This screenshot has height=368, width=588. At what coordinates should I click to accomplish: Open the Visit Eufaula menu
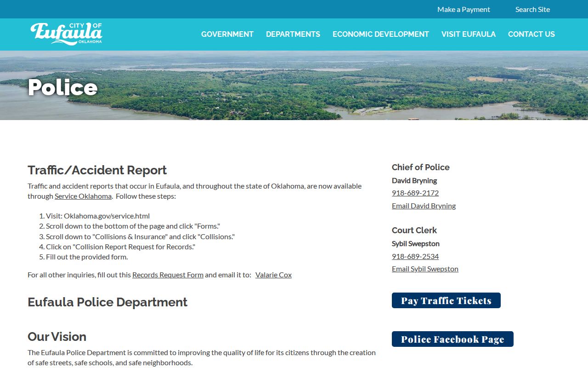pos(469,34)
